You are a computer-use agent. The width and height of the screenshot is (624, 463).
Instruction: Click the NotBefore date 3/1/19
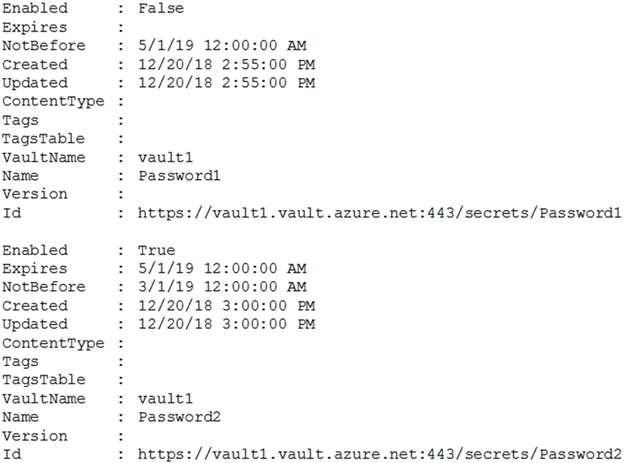click(160, 287)
